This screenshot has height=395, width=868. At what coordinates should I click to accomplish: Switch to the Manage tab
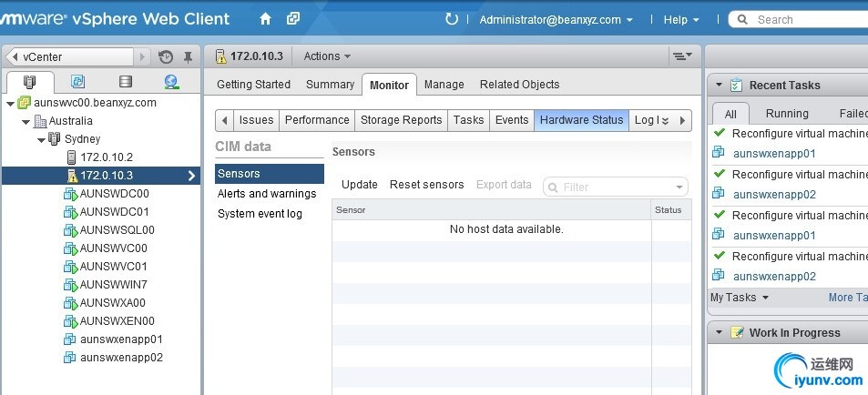[444, 85]
